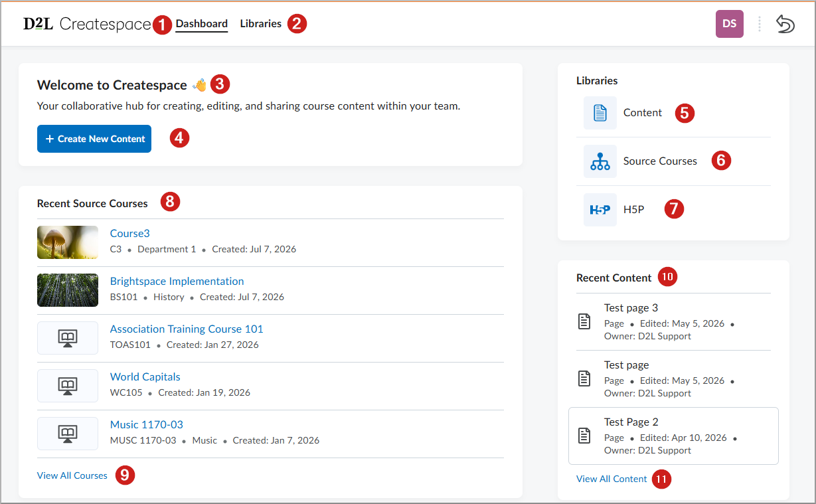Click the View All Courses link
Screen dimensions: 816x504
(72, 475)
